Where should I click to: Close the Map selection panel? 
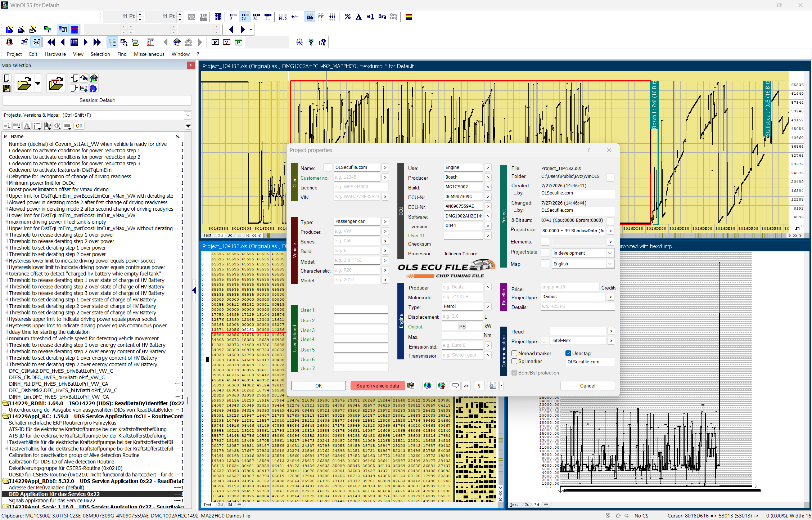tap(191, 65)
